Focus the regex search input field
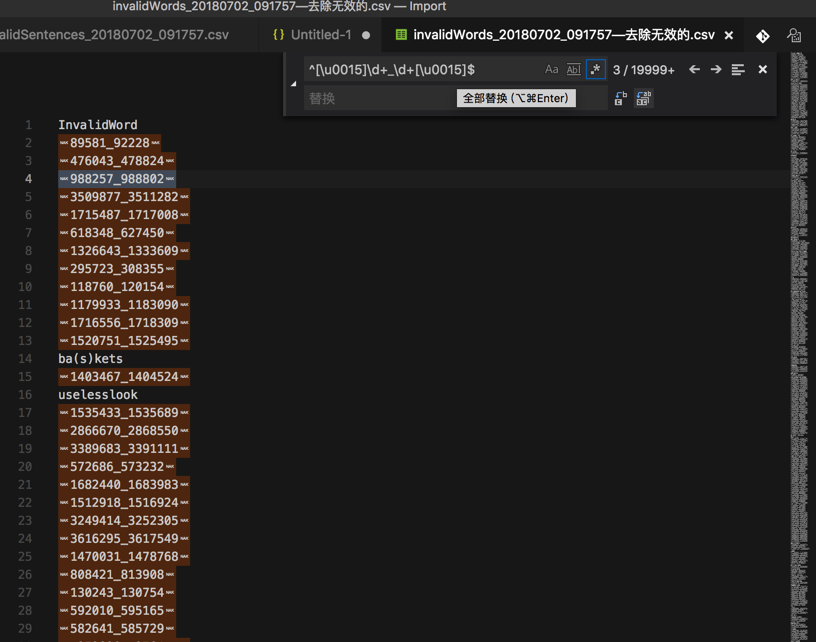 pos(423,70)
